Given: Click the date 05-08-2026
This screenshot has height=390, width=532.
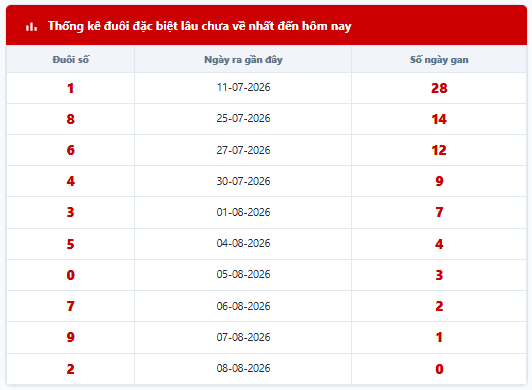Looking at the screenshot, I should [x=243, y=274].
